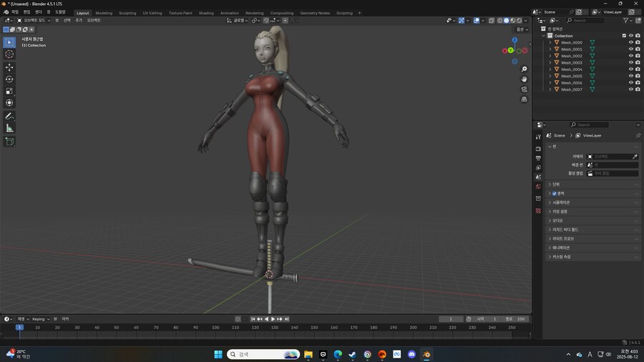Activate the 3D Cursor tool
This screenshot has height=362, width=644.
pos(9,54)
